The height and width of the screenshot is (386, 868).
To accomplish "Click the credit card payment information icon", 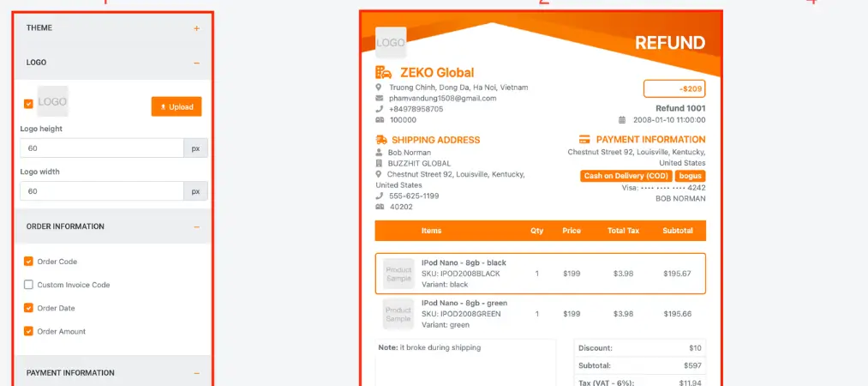I will click(585, 140).
